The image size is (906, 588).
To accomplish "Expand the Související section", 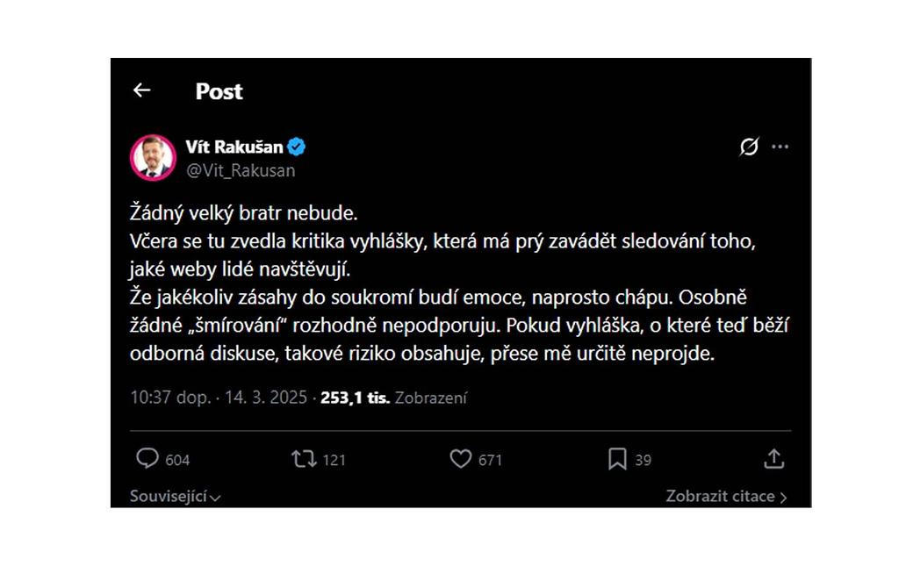I will [173, 496].
